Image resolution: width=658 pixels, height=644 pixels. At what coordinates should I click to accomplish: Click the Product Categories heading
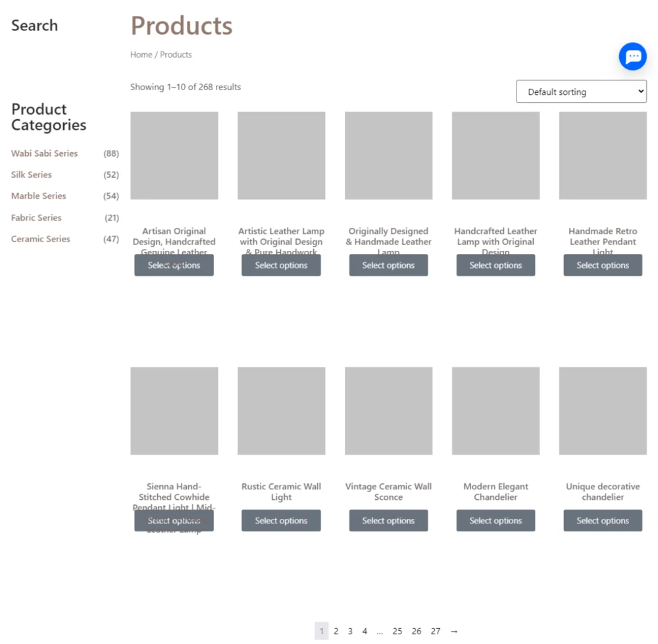pos(49,117)
